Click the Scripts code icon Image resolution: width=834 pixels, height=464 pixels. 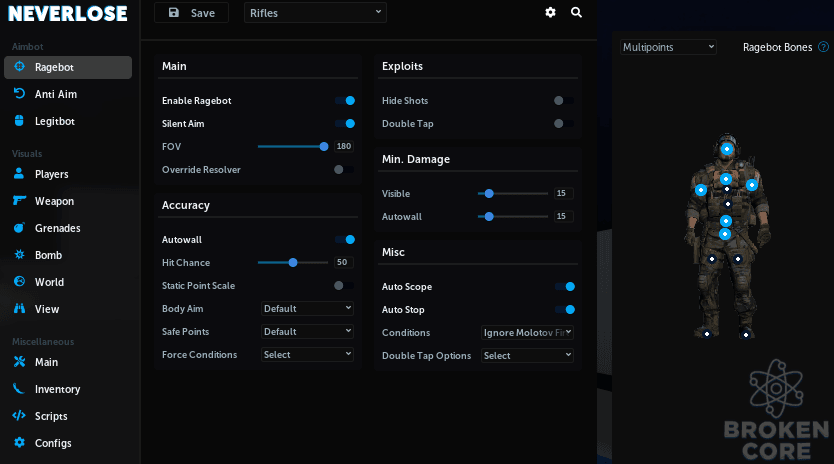click(x=19, y=416)
